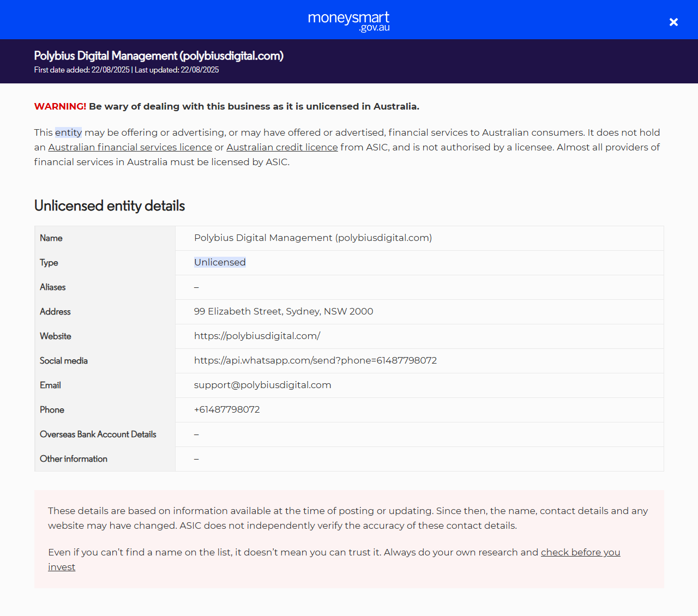Click the moneysmart.gov.au logo
Screen dimensions: 698x616
349,21
